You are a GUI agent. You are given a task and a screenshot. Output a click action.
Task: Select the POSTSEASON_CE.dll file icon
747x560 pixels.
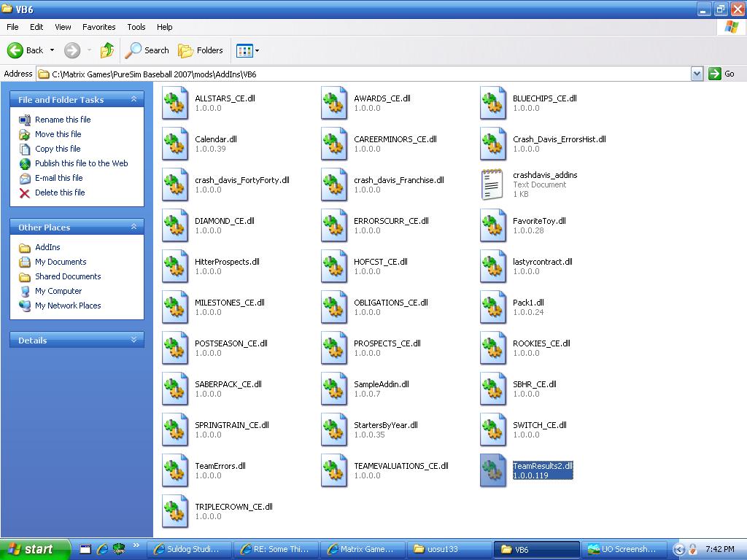pyautogui.click(x=175, y=349)
